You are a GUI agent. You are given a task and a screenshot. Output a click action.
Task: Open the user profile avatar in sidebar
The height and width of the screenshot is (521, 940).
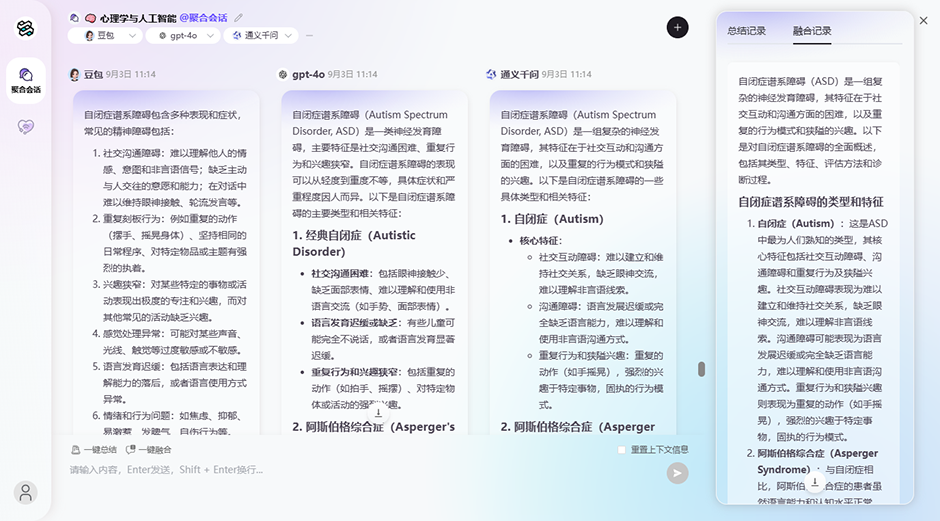point(26,493)
